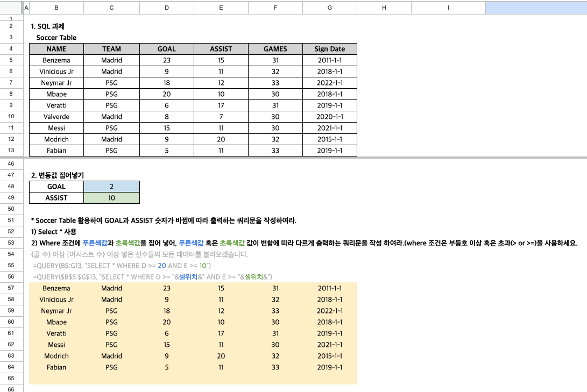Select column C header
This screenshot has width=587, height=392.
111,8
